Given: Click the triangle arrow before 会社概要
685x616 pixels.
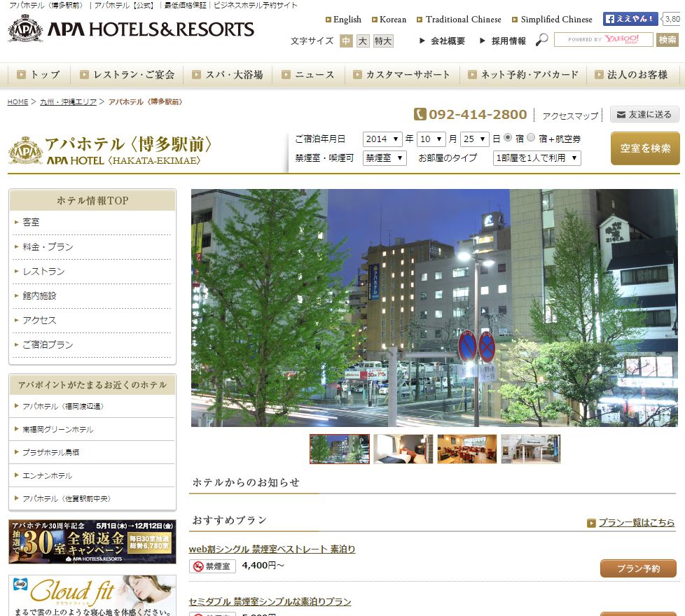Looking at the screenshot, I should (422, 41).
